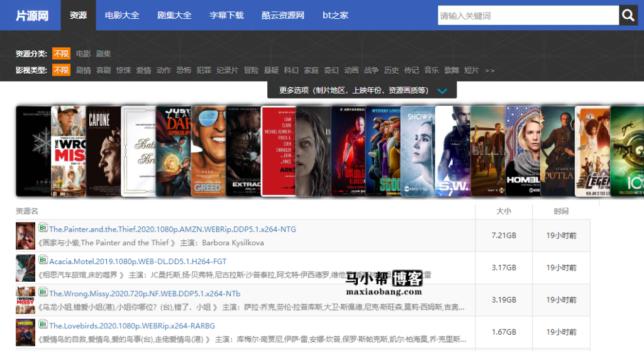Open the Greed movie poster

click(208, 151)
